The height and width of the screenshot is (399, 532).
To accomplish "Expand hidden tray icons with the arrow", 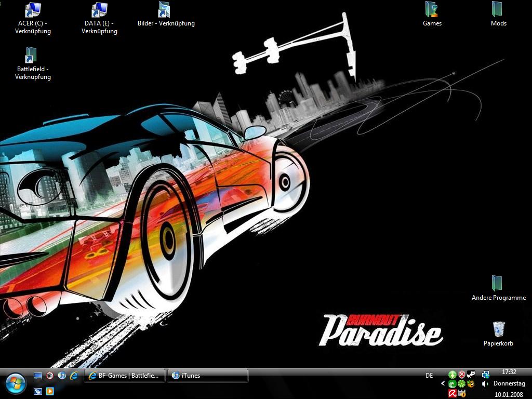I will click(x=443, y=384).
